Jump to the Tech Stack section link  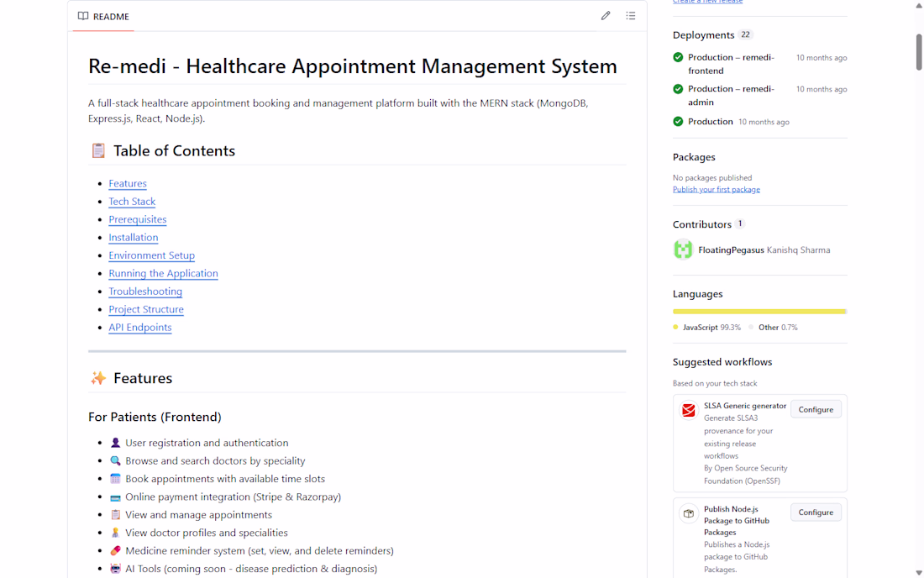(132, 202)
